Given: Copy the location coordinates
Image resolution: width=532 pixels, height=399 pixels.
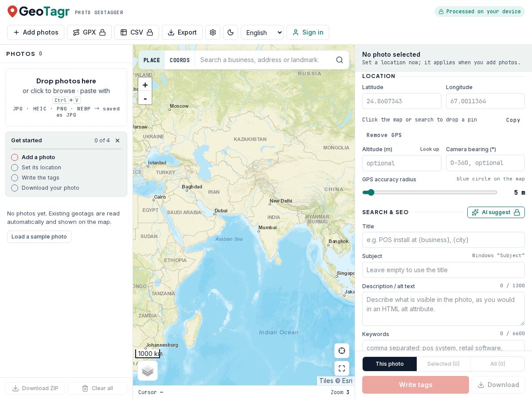Looking at the screenshot, I should (513, 120).
